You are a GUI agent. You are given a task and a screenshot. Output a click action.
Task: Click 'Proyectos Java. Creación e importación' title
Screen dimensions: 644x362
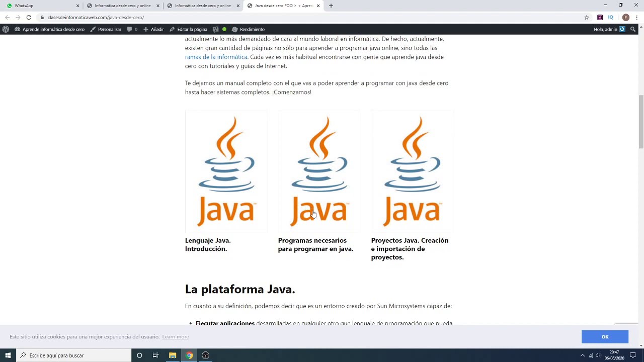point(410,248)
